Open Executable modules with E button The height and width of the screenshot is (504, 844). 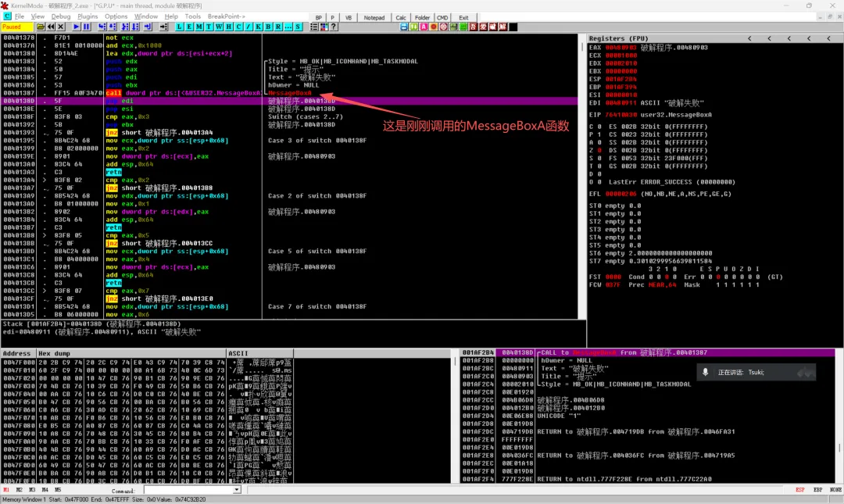(x=189, y=27)
